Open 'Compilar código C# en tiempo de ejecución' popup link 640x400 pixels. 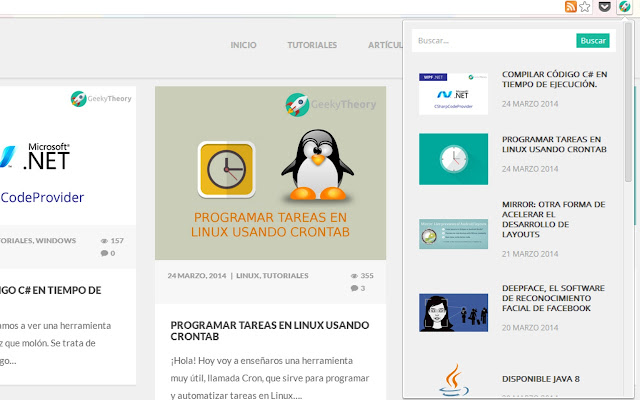click(x=555, y=79)
